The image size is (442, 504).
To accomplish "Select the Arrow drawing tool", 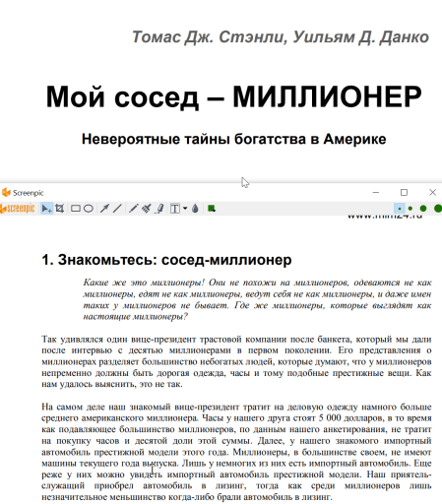I will point(104,209).
